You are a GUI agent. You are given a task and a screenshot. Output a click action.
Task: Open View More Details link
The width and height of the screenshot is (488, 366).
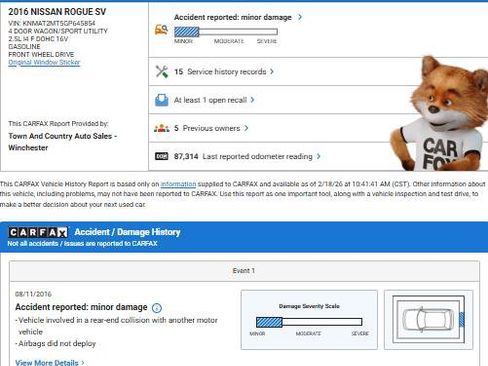click(47, 363)
